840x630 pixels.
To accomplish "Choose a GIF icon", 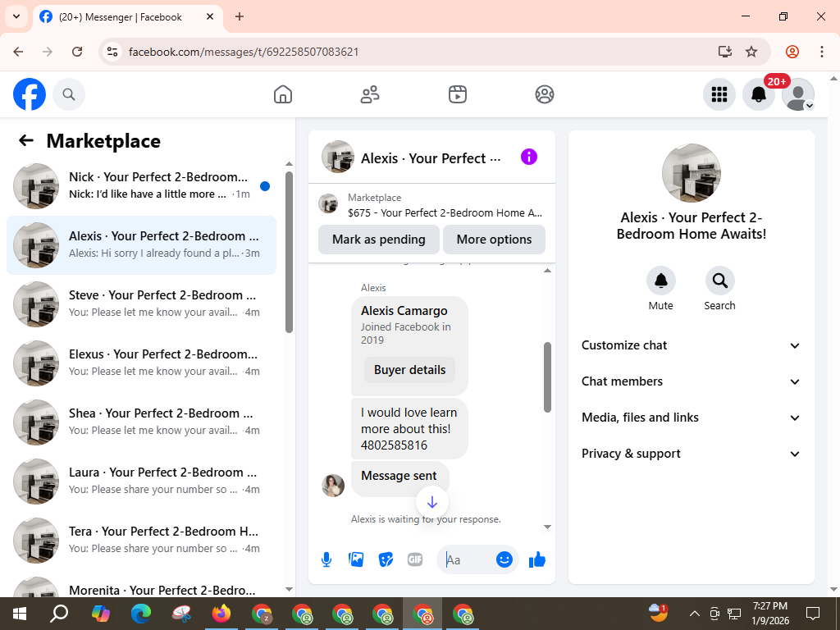I will [x=415, y=559].
